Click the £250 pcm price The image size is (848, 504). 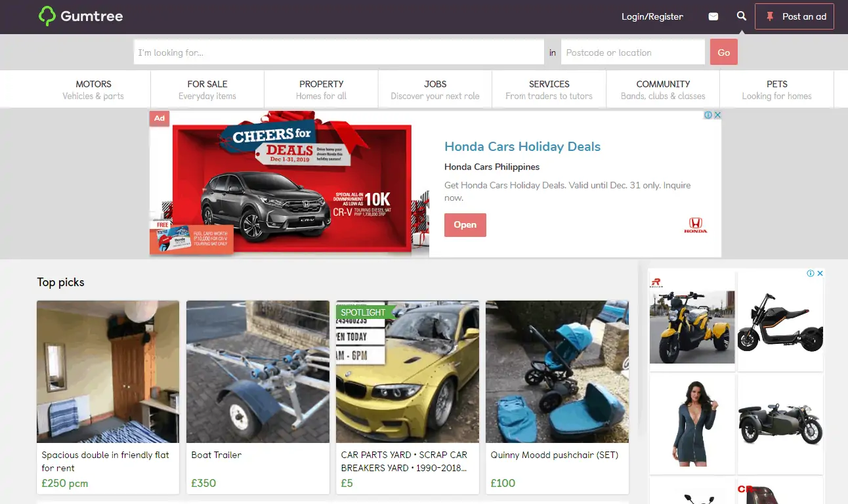click(x=65, y=483)
